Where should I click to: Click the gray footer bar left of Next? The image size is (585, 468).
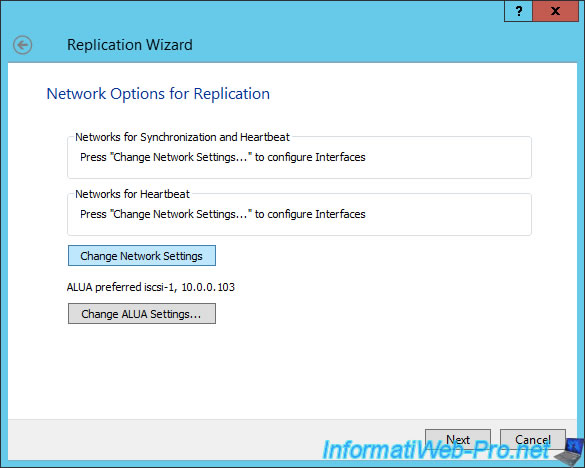[x=216, y=439]
